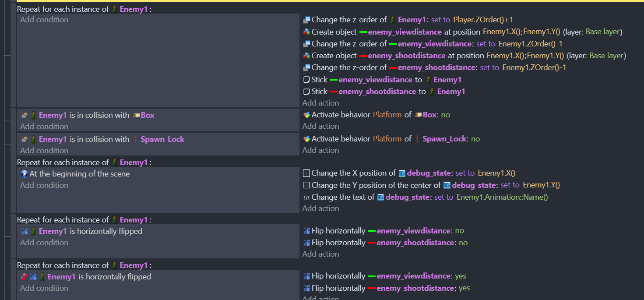Click the red inverted-condition icon on flipped condition
Image resolution: width=644 pixels, height=300 pixels.
click(25, 276)
